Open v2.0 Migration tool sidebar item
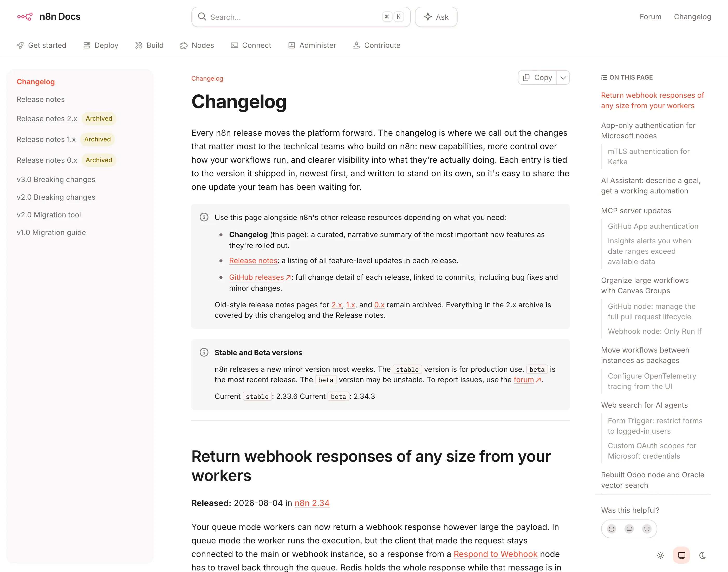The width and height of the screenshot is (728, 572). click(x=49, y=215)
